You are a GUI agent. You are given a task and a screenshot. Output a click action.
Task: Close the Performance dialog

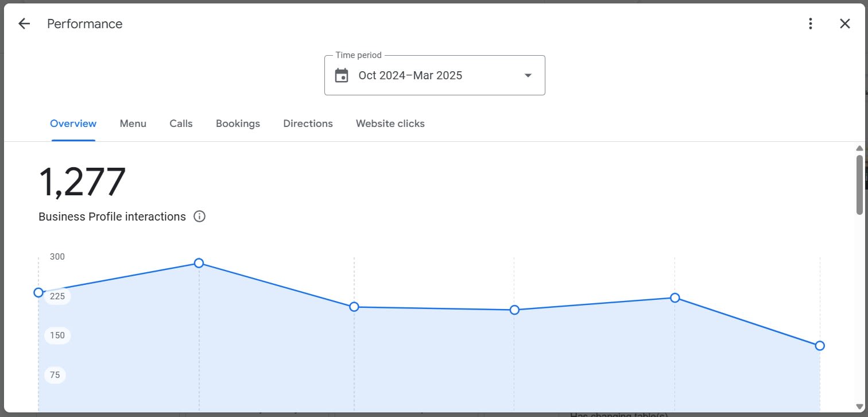click(844, 24)
